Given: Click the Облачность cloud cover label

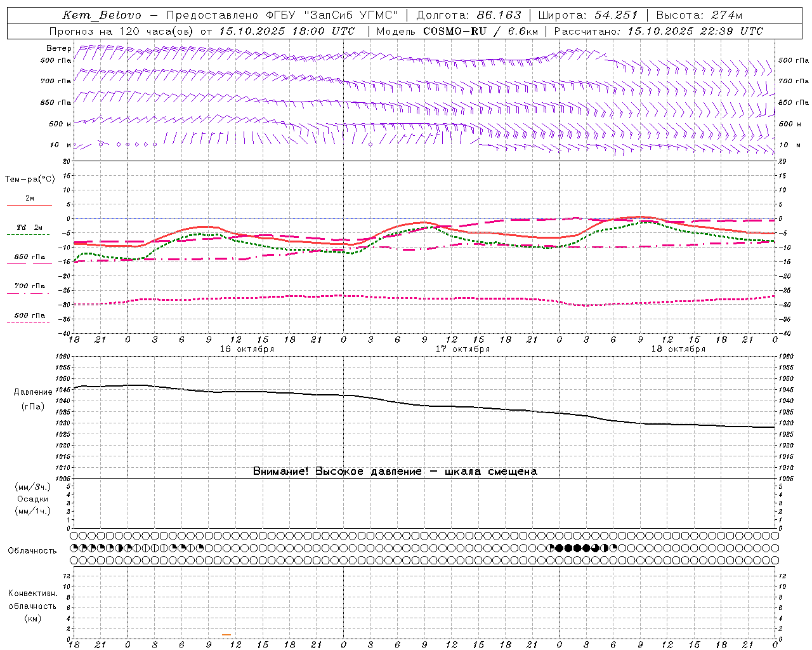Looking at the screenshot, I should click(x=32, y=550).
